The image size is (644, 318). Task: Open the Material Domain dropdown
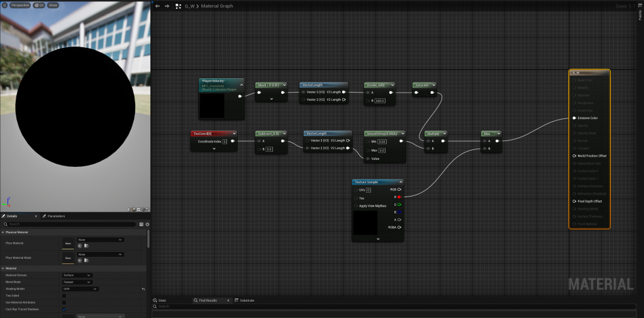[x=77, y=275]
